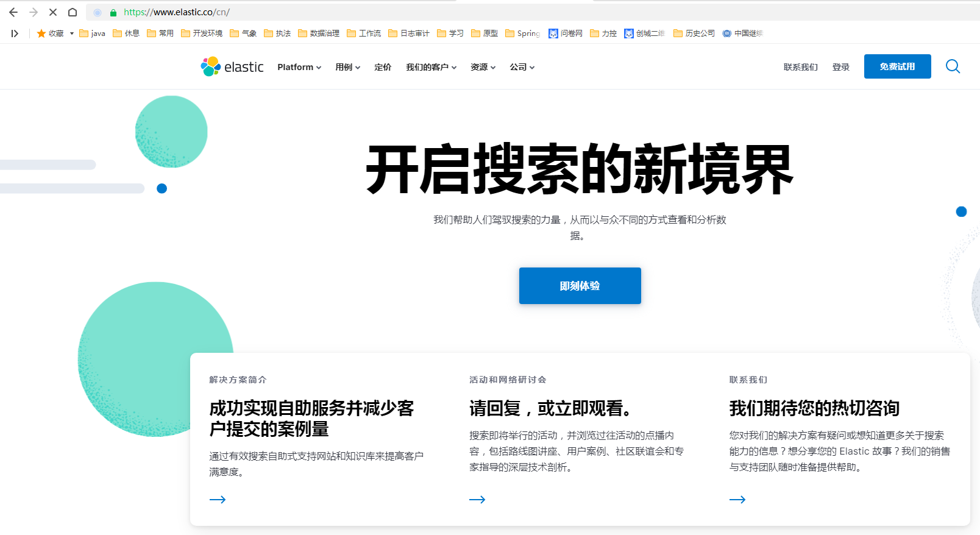
Task: Open the 执法 bookmark folder
Action: point(277,34)
